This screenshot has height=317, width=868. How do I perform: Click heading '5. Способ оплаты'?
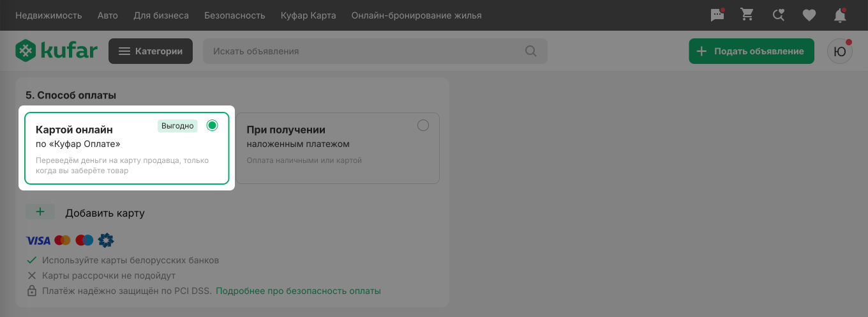coord(71,95)
